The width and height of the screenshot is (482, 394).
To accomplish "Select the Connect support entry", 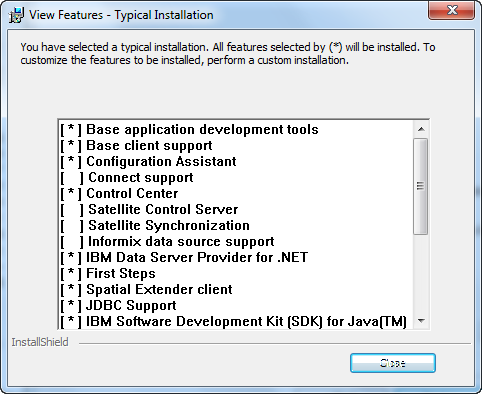I will pos(127,178).
